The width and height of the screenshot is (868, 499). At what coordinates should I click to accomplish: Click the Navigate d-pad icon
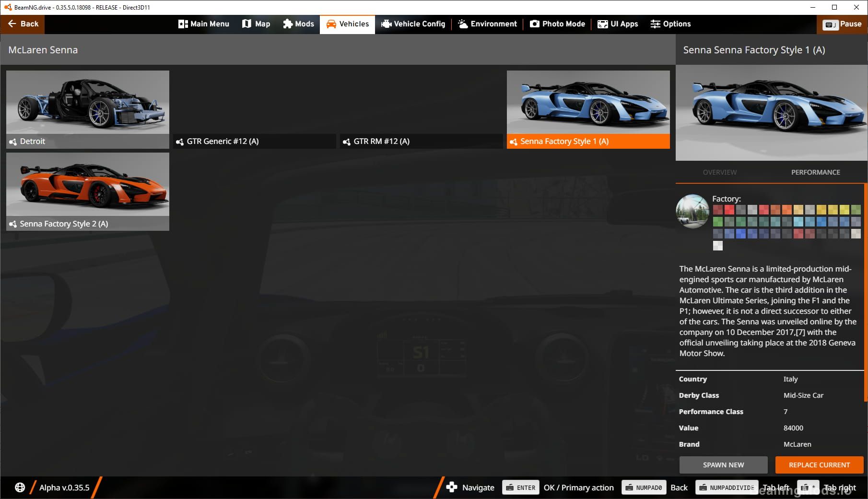[452, 487]
